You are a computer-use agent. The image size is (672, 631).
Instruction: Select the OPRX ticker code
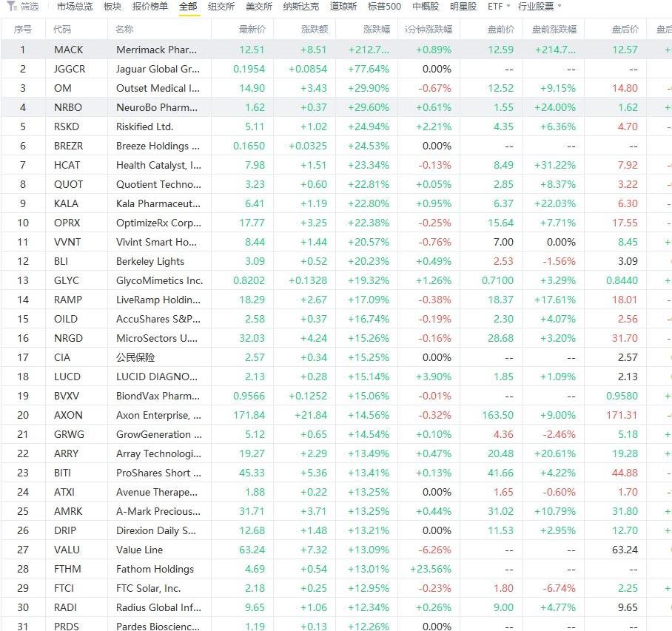point(67,223)
